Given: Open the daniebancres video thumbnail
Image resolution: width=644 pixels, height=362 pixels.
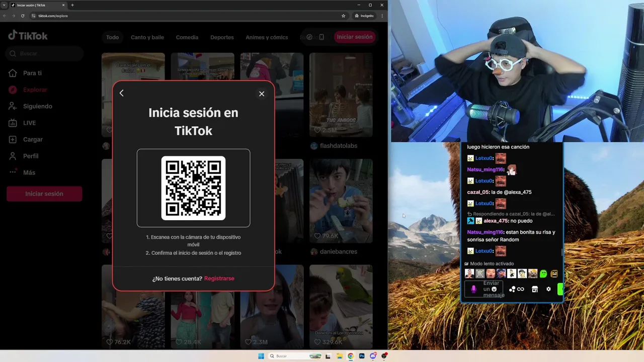Looking at the screenshot, I should coord(341,201).
